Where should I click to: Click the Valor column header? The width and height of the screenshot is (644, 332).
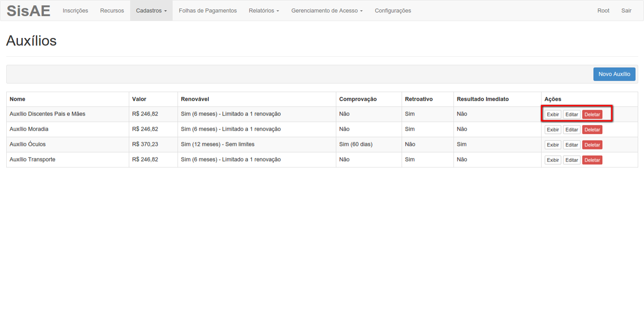[153, 99]
